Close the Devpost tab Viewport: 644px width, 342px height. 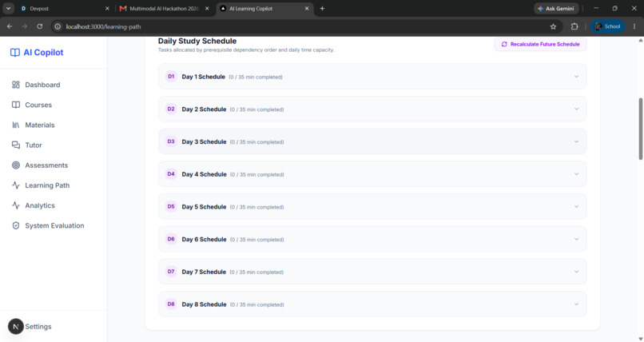[x=107, y=8]
